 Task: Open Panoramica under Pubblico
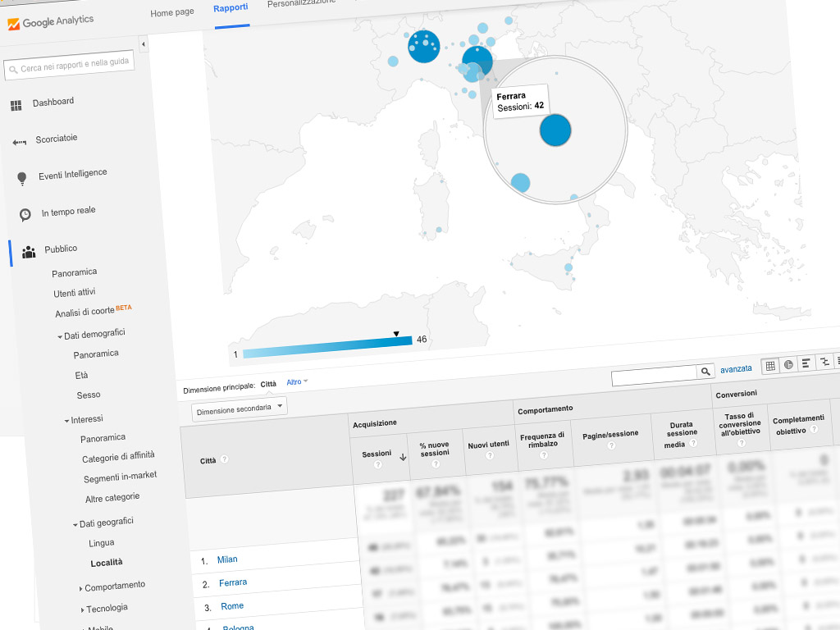[75, 272]
